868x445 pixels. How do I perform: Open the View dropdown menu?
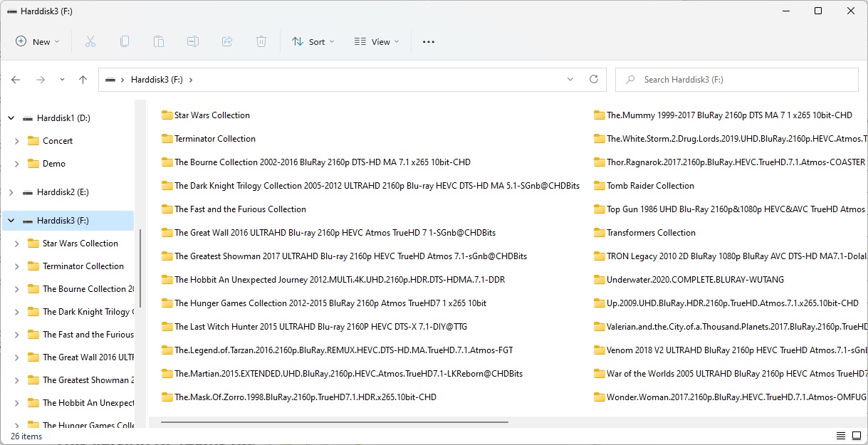tap(377, 42)
